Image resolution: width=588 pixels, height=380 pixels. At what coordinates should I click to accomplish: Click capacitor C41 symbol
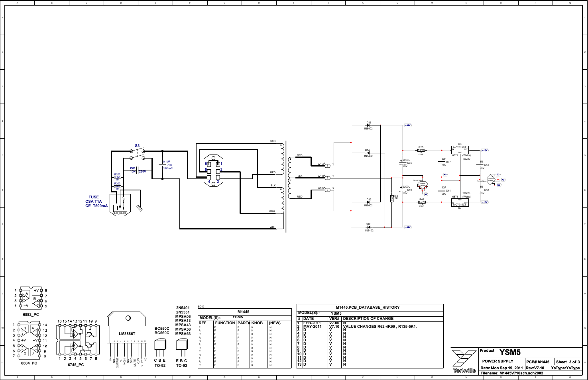pos(442,191)
